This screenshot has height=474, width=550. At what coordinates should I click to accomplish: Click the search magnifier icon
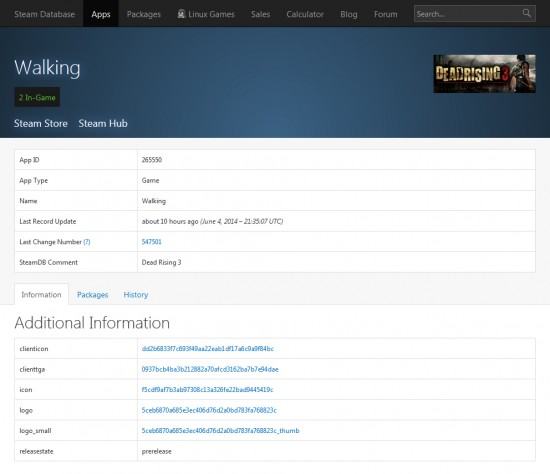pos(526,13)
